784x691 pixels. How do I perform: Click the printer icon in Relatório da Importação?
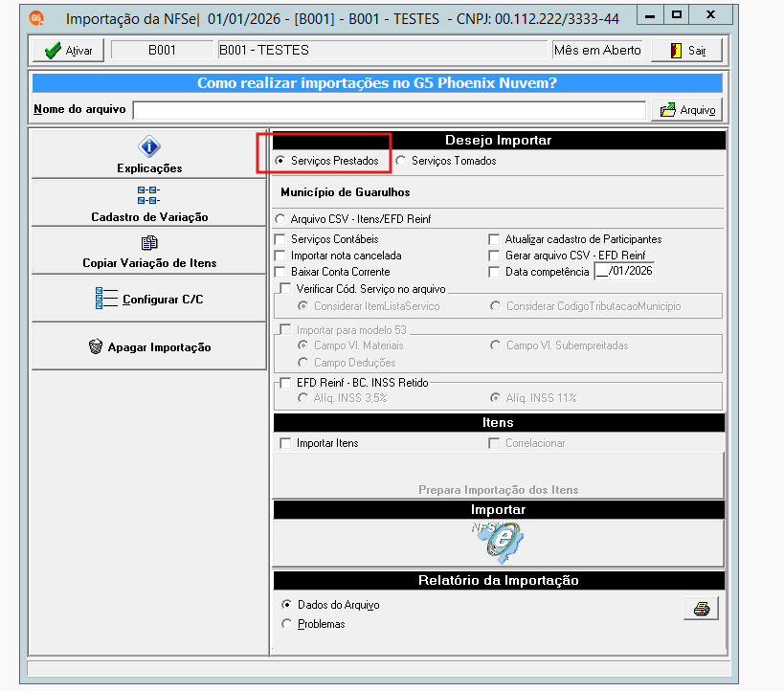[x=701, y=609]
